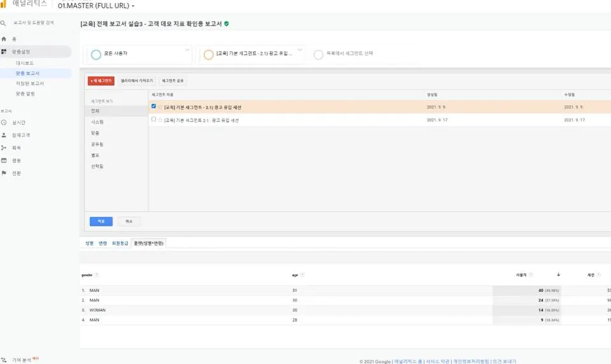The height and width of the screenshot is (364, 611).
Task: Open the 전환 conversions flag icon
Action: click(x=4, y=173)
